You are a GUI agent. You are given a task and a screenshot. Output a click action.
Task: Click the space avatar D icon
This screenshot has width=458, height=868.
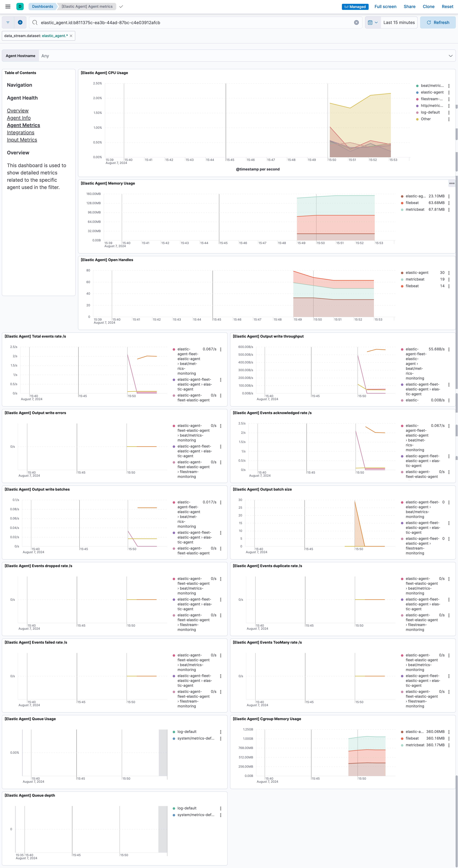(20, 6)
